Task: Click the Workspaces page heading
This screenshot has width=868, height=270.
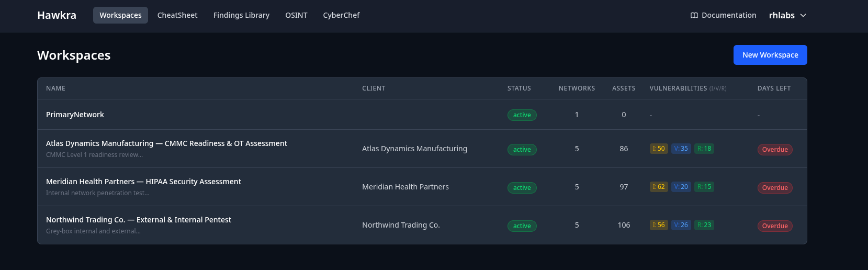Action: (x=74, y=55)
